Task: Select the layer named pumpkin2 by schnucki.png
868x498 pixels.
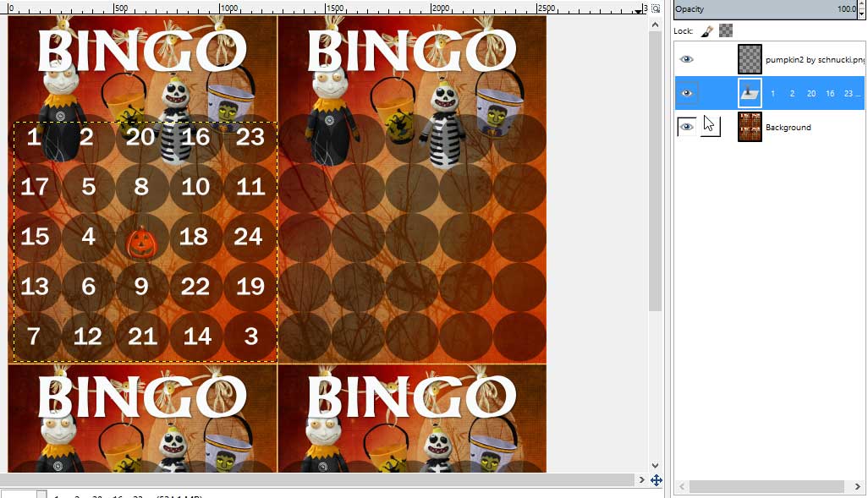Action: coord(815,60)
